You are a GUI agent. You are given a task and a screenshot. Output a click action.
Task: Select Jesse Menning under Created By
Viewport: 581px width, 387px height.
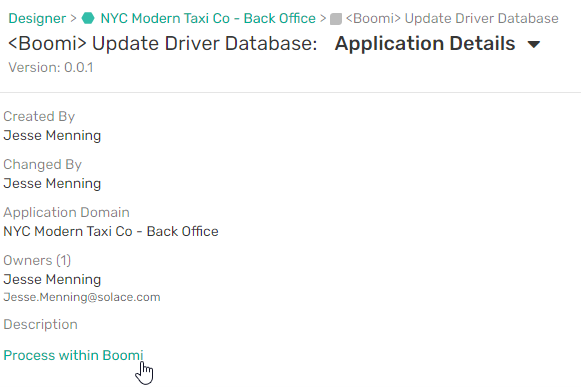click(52, 135)
